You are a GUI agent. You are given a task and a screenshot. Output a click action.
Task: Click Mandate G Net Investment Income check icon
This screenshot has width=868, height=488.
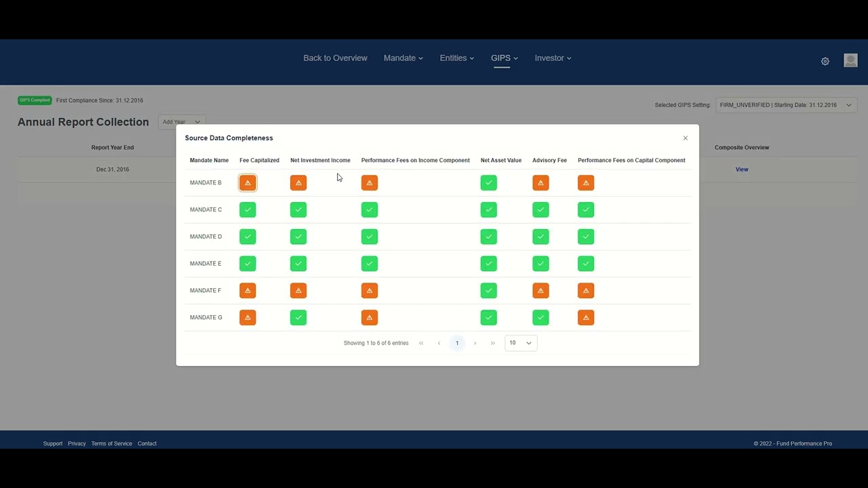click(x=298, y=317)
